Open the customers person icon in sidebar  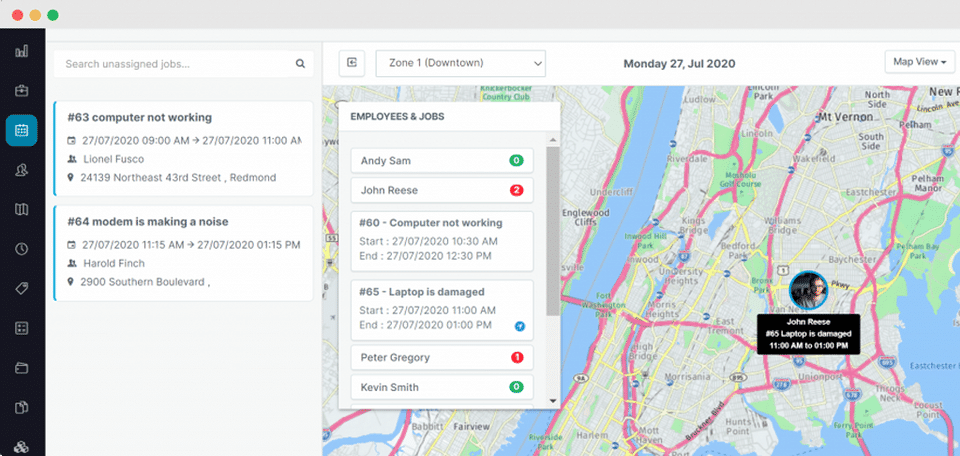pos(21,170)
